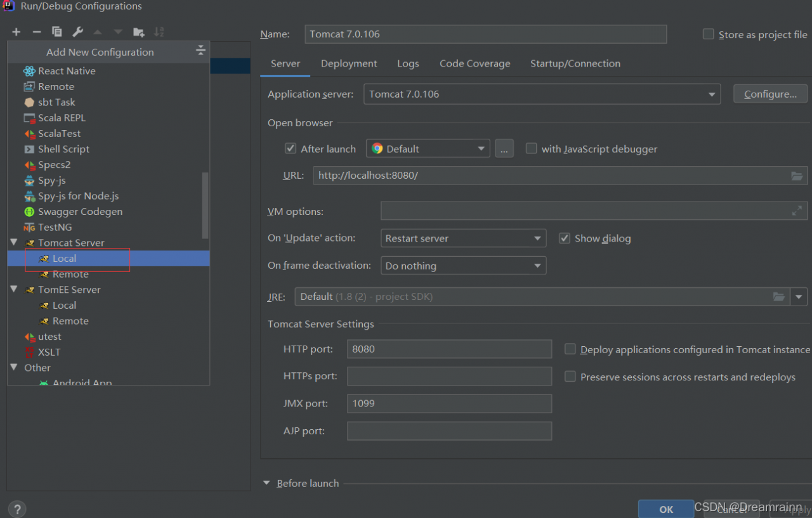Enable Deploy applications configured in Tomcat instance

click(570, 349)
